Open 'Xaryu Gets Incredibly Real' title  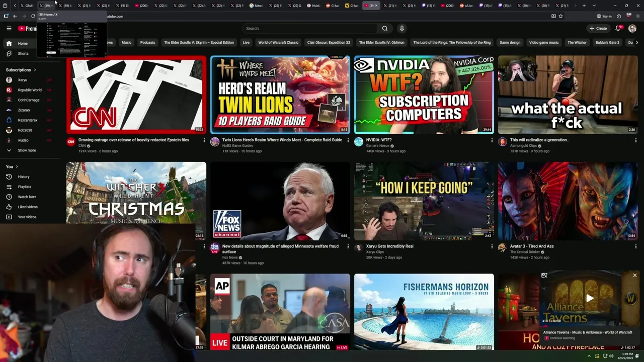[x=389, y=246]
